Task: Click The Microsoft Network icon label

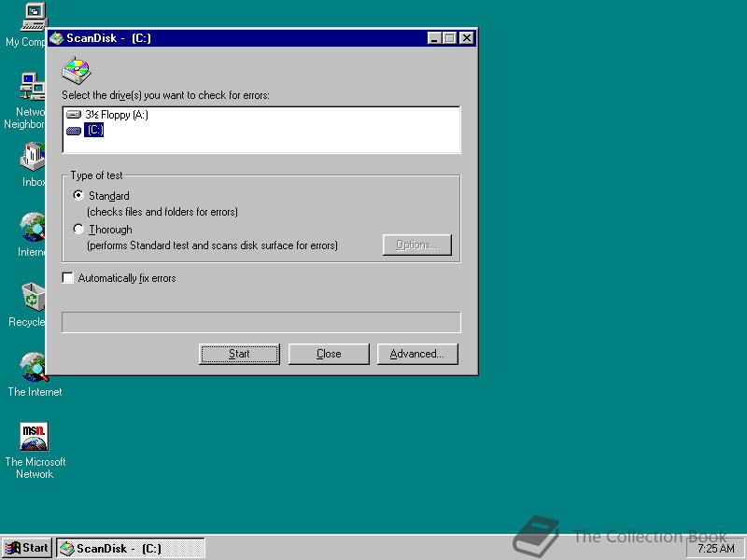Action: point(35,468)
